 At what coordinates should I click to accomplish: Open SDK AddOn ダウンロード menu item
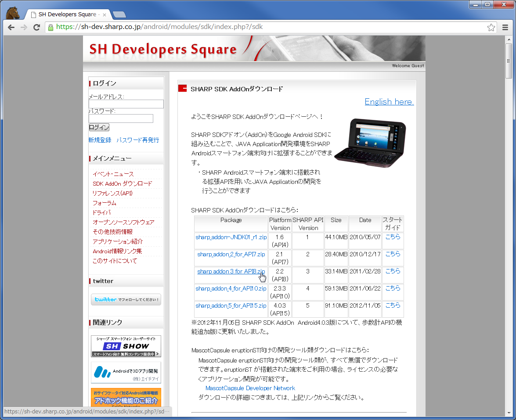click(x=123, y=183)
